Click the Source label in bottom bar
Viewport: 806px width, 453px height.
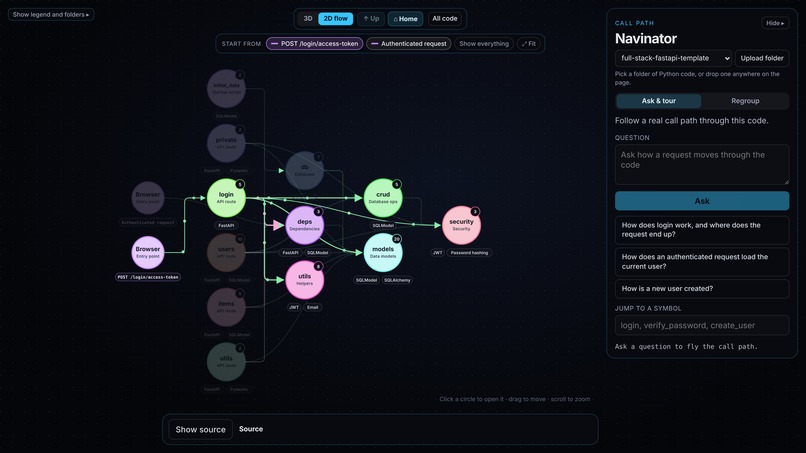click(x=251, y=429)
